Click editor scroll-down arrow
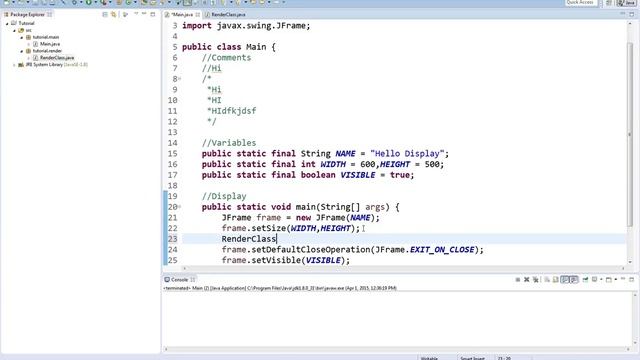This screenshot has height=360, width=640. 631,262
